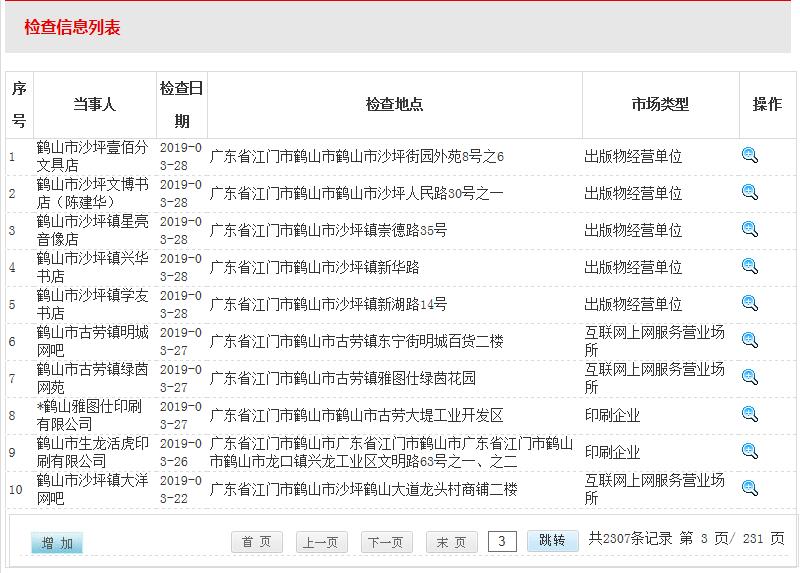Inspect record of 鹤山市沙坪镇学友书店 via magnifier

[750, 303]
